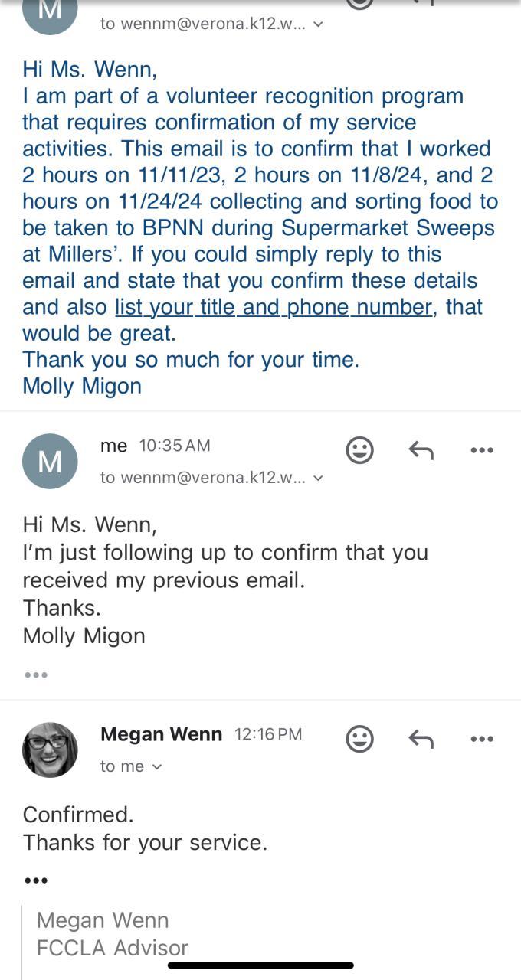Add emoji reaction to Megan Wenn's reply
The height and width of the screenshot is (980, 521).
[x=359, y=739]
